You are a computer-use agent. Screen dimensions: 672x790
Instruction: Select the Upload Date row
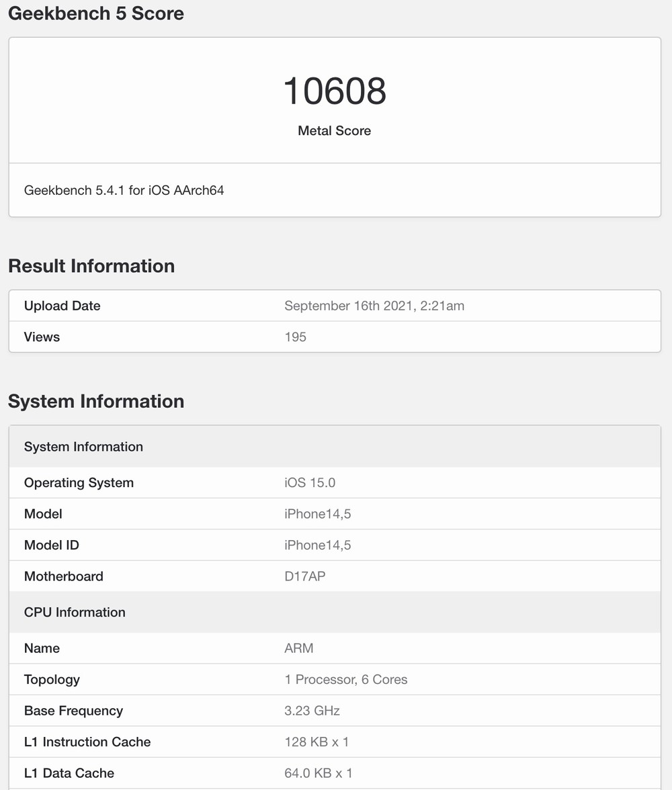(x=335, y=306)
